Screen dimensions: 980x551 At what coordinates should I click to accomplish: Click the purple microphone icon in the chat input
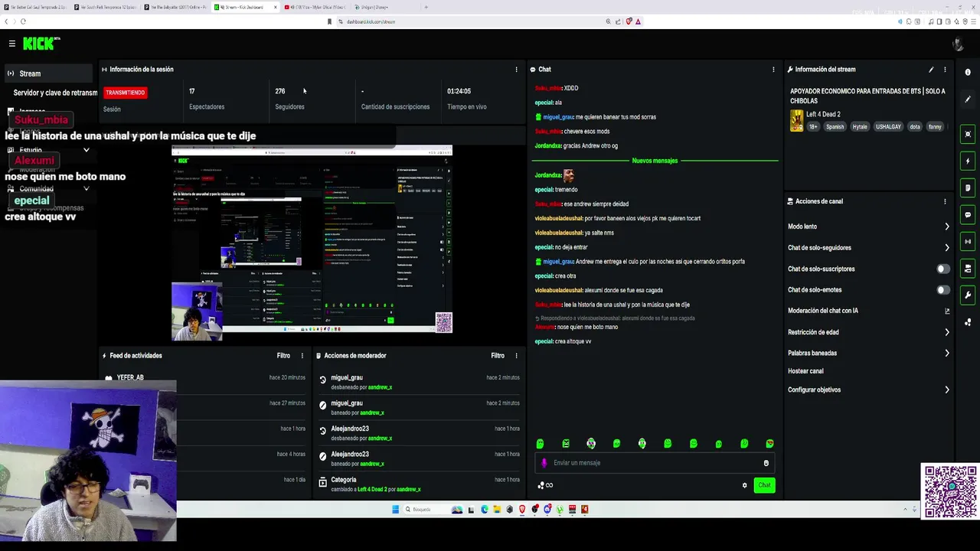[544, 463]
